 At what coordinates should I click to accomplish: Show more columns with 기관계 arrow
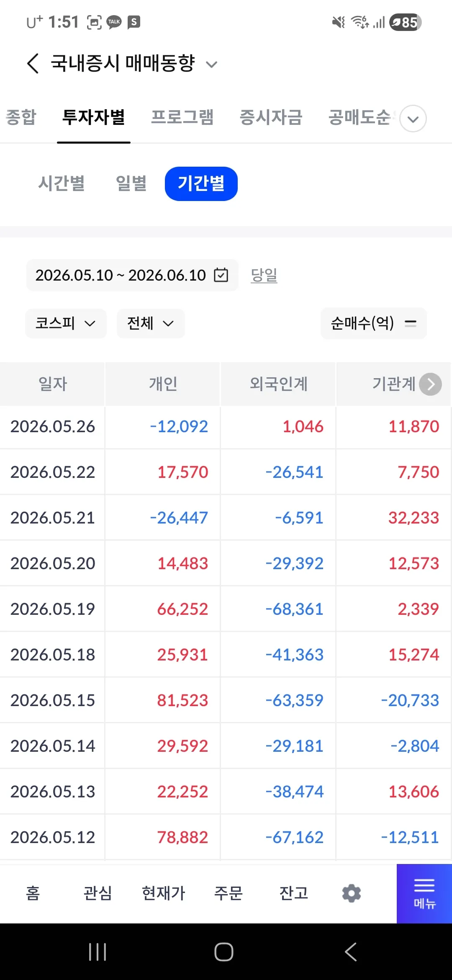coord(431,384)
